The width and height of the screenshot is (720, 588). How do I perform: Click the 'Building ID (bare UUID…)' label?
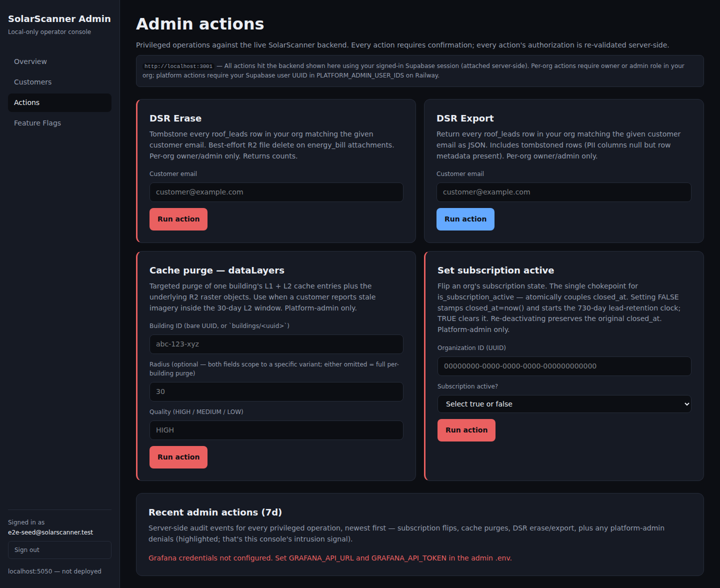pos(219,326)
